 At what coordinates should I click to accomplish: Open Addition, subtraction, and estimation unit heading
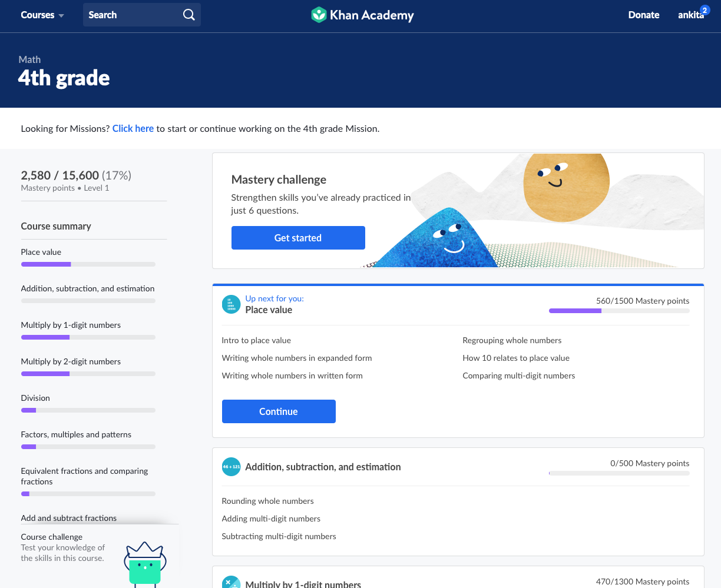tap(323, 467)
